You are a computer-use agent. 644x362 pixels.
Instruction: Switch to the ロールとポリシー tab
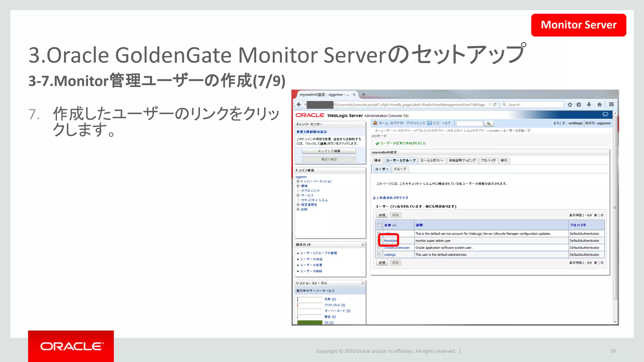432,161
